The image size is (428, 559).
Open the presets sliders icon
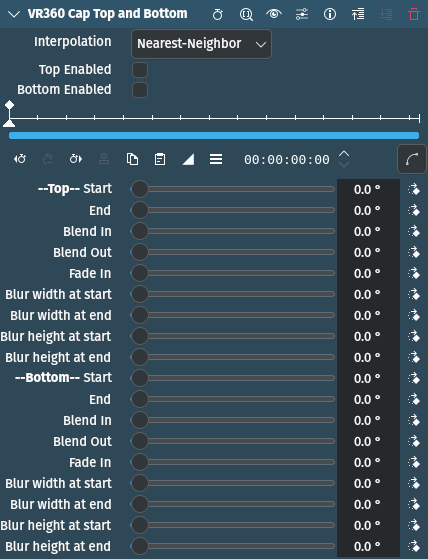click(302, 14)
